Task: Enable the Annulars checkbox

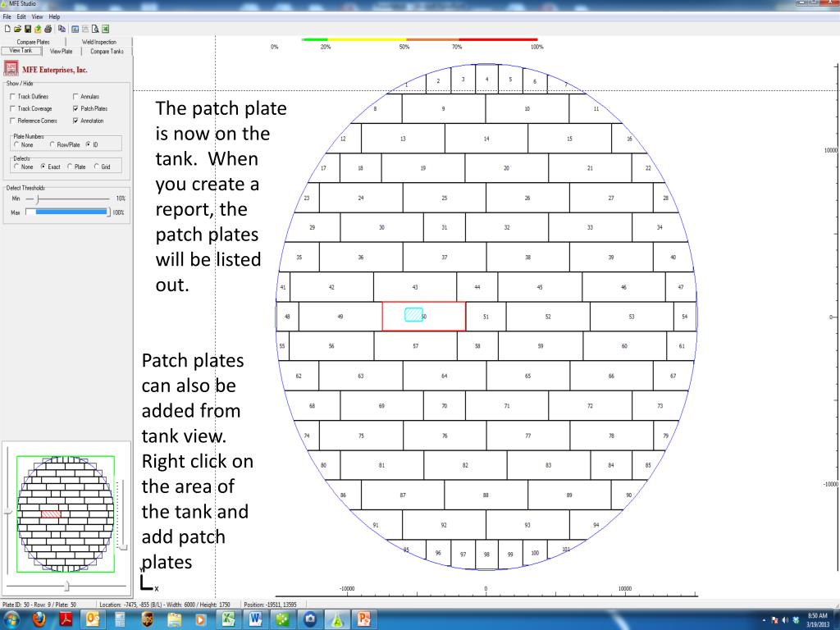Action: click(x=75, y=97)
